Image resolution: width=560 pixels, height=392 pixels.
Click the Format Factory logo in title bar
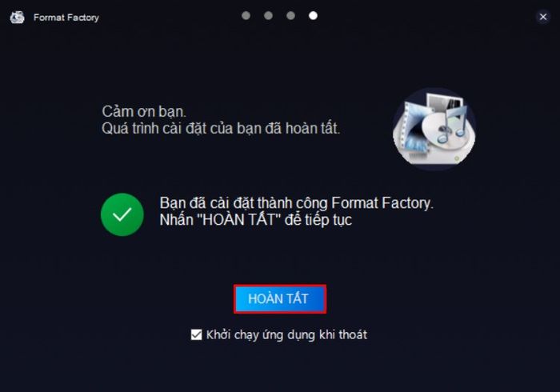click(17, 17)
